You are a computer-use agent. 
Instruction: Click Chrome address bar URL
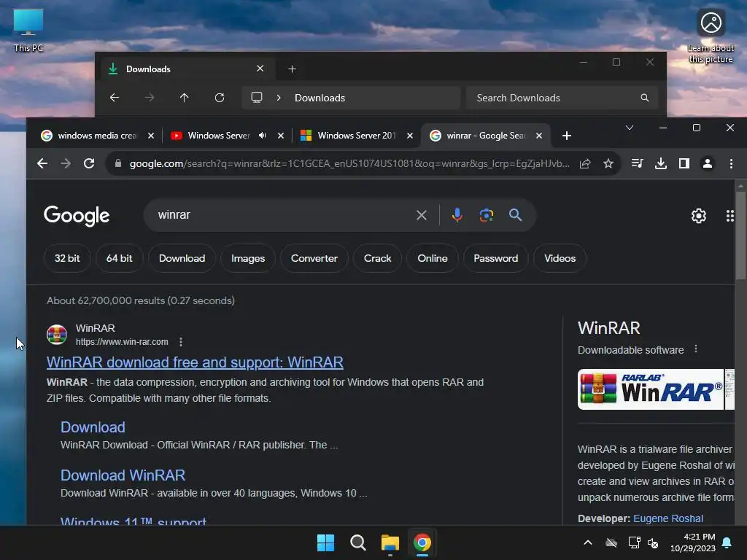349,163
